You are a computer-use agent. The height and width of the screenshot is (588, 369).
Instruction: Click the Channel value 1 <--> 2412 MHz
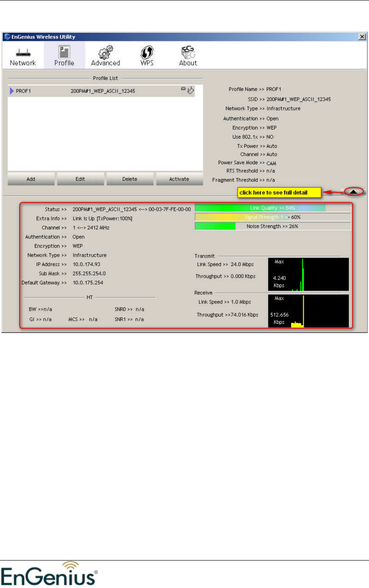tap(91, 228)
